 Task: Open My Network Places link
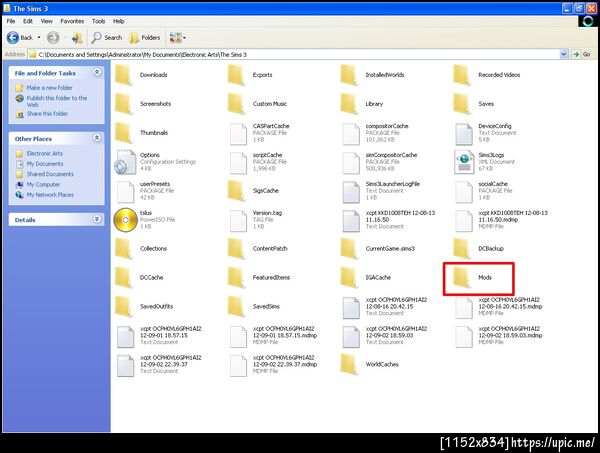click(45, 195)
